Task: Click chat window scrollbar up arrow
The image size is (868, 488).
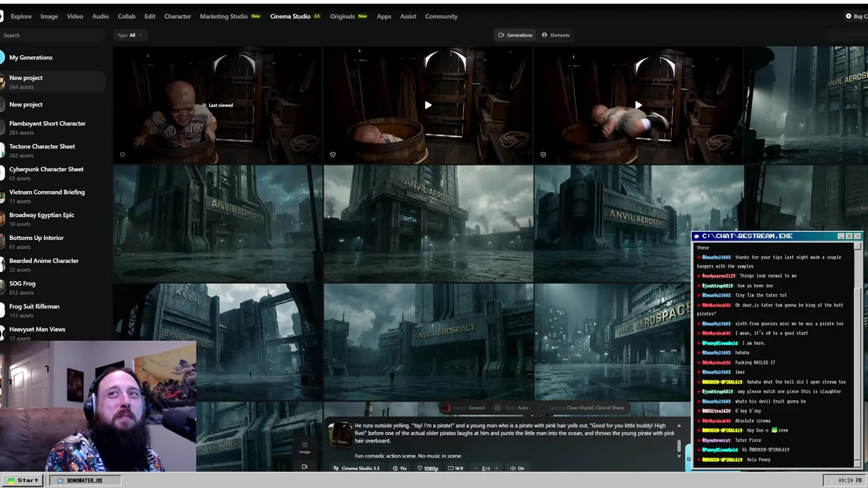Action: click(858, 246)
